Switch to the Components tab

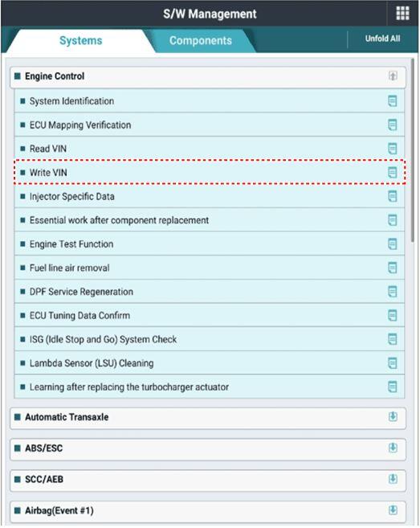[201, 41]
